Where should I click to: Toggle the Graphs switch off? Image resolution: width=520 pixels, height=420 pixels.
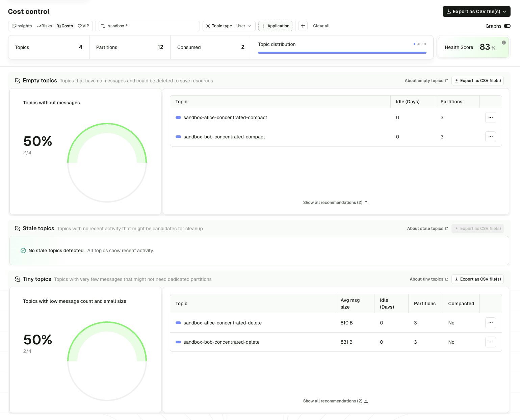(x=508, y=26)
